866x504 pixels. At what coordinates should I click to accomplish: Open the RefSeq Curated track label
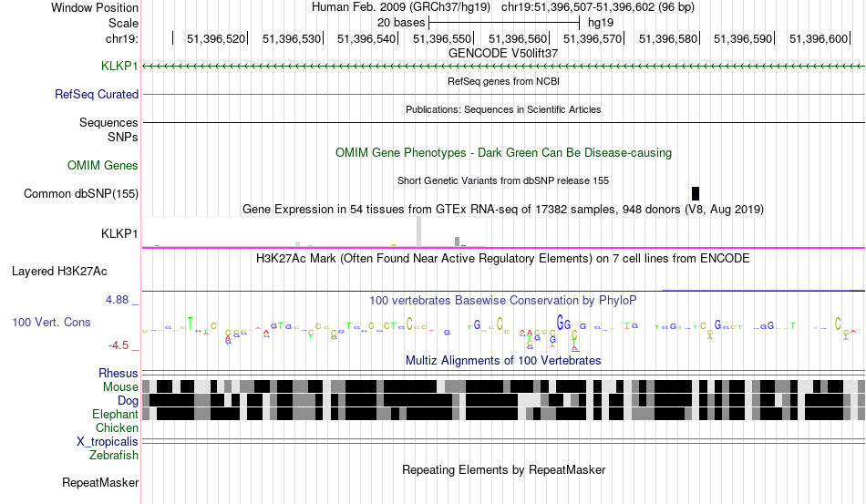pos(97,95)
